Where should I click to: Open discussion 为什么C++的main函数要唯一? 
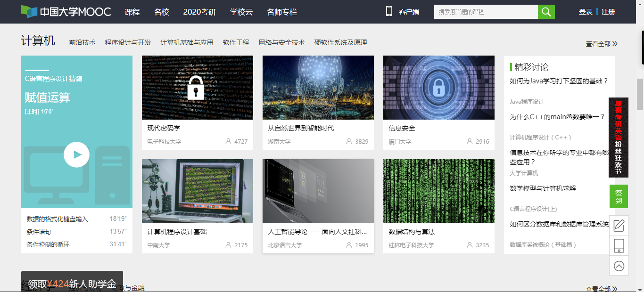coord(557,117)
